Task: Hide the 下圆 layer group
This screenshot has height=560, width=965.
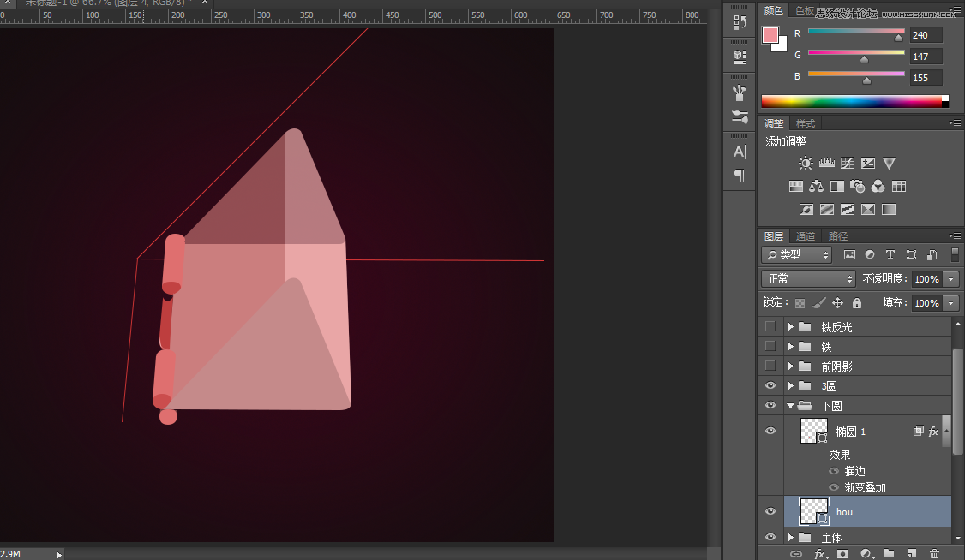Action: click(x=770, y=405)
